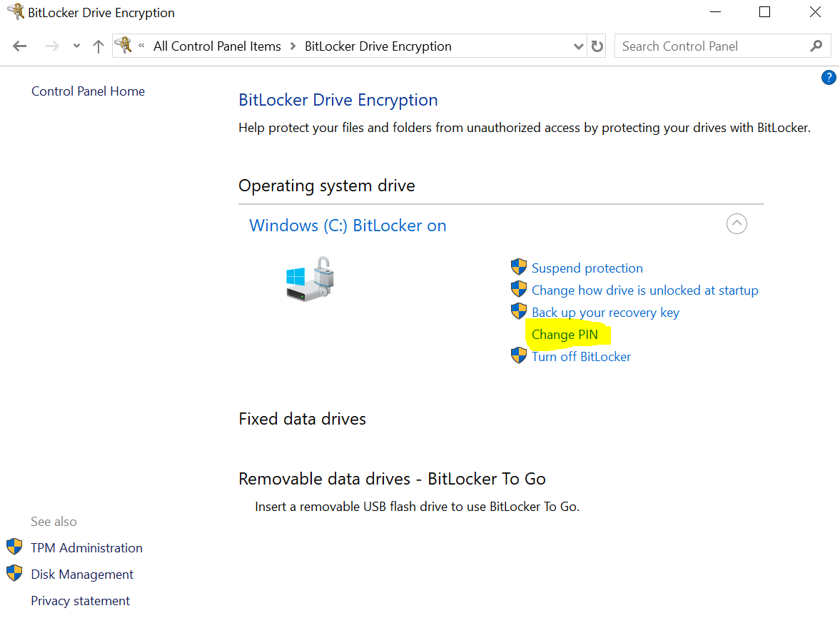Focus the Search Control Panel field
The width and height of the screenshot is (840, 623).
tap(710, 46)
